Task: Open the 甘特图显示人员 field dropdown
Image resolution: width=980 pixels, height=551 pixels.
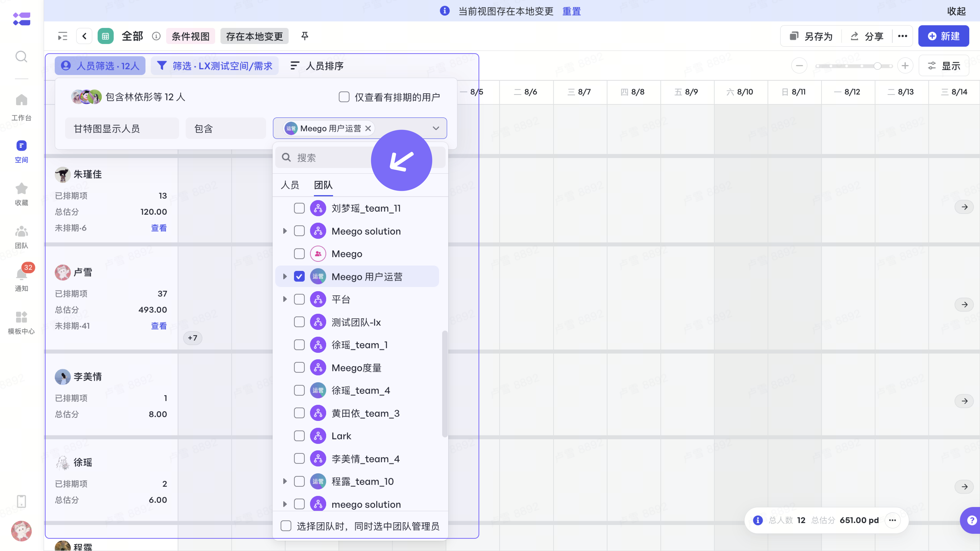Action: point(122,129)
